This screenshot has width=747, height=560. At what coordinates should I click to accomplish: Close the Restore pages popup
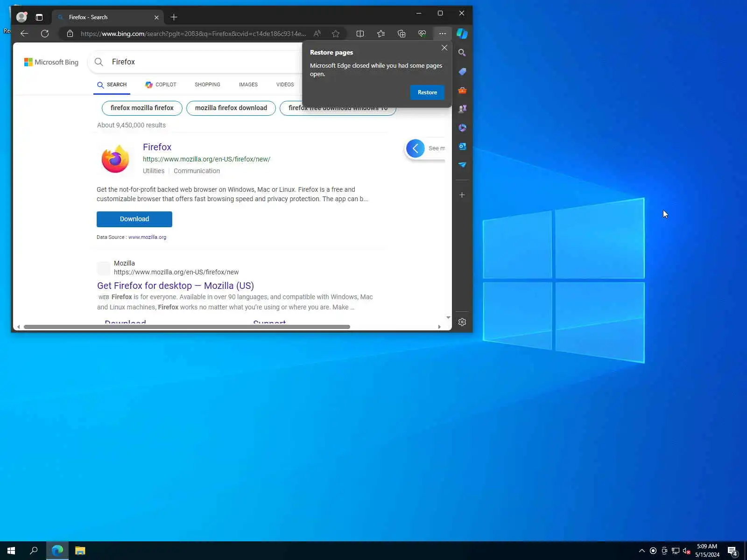coord(444,48)
